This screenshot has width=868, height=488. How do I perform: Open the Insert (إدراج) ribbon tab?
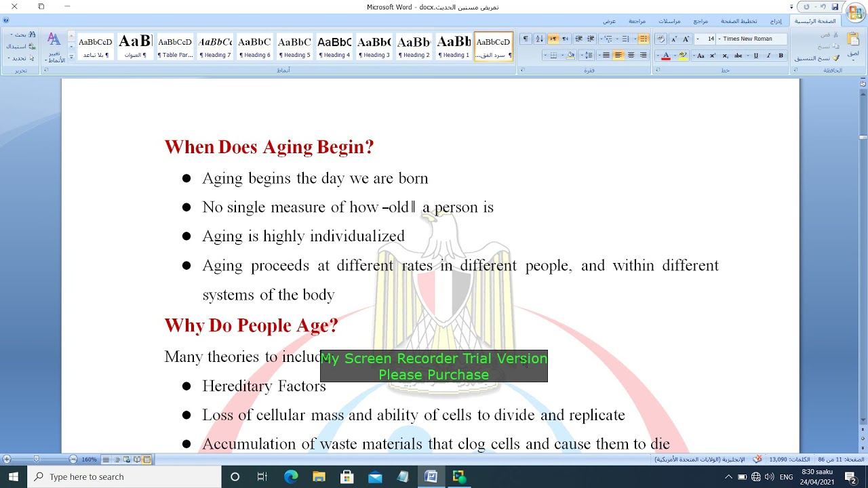(776, 21)
